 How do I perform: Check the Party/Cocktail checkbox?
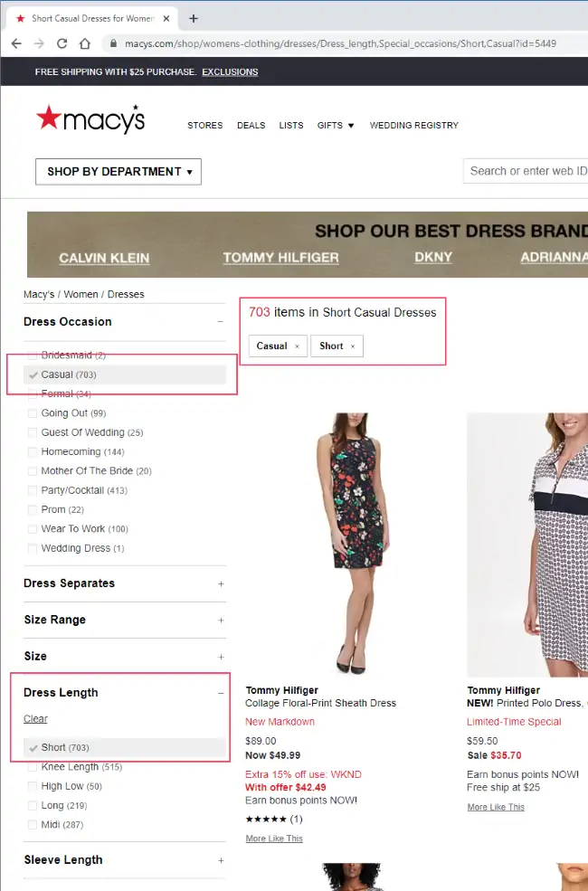(33, 490)
